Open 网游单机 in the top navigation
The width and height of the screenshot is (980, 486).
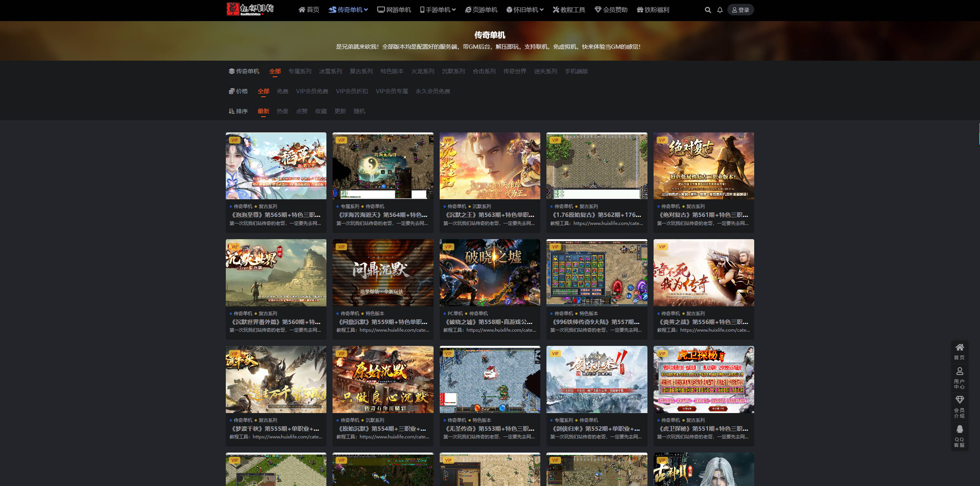pyautogui.click(x=394, y=10)
